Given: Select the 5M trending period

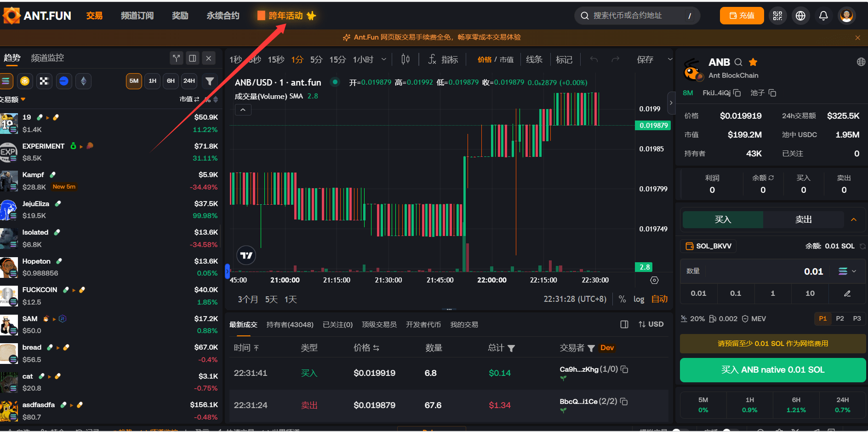Looking at the screenshot, I should point(134,81).
